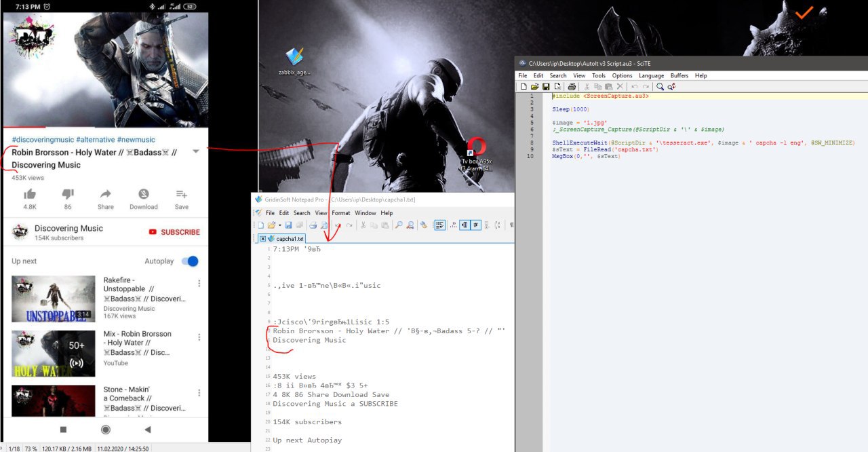Tap #newmusic hashtag link
This screenshot has width=868, height=452.
pyautogui.click(x=136, y=139)
